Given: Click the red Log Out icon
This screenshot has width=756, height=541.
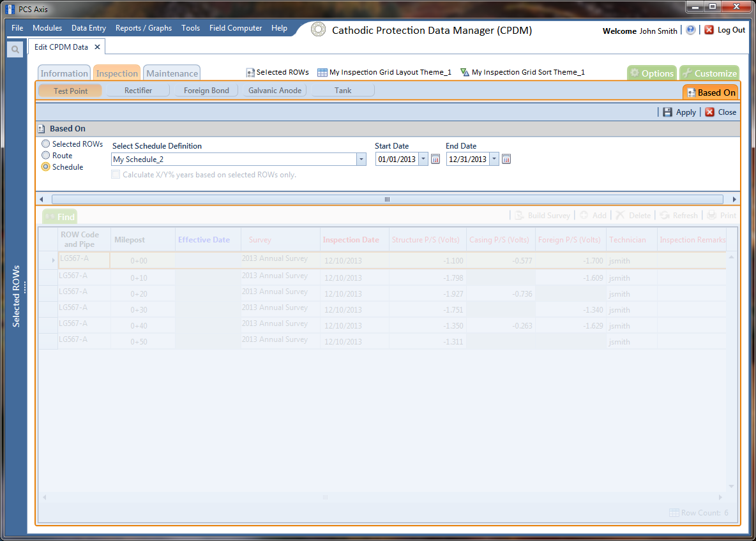Looking at the screenshot, I should 709,30.
